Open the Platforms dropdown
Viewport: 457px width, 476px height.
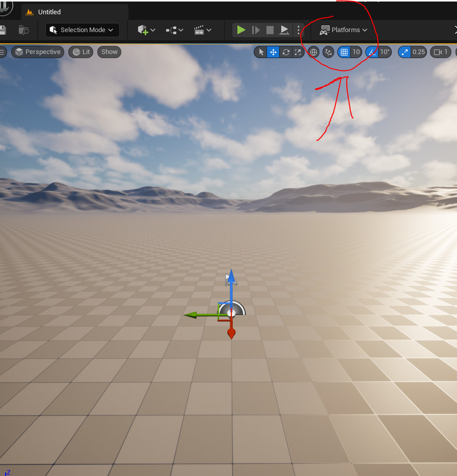coord(343,30)
